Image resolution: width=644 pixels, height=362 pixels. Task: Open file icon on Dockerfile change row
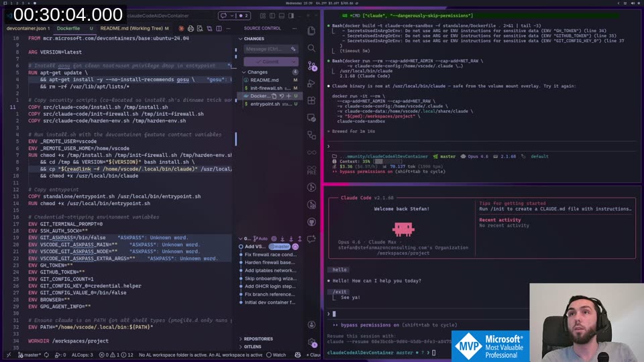coord(274,96)
